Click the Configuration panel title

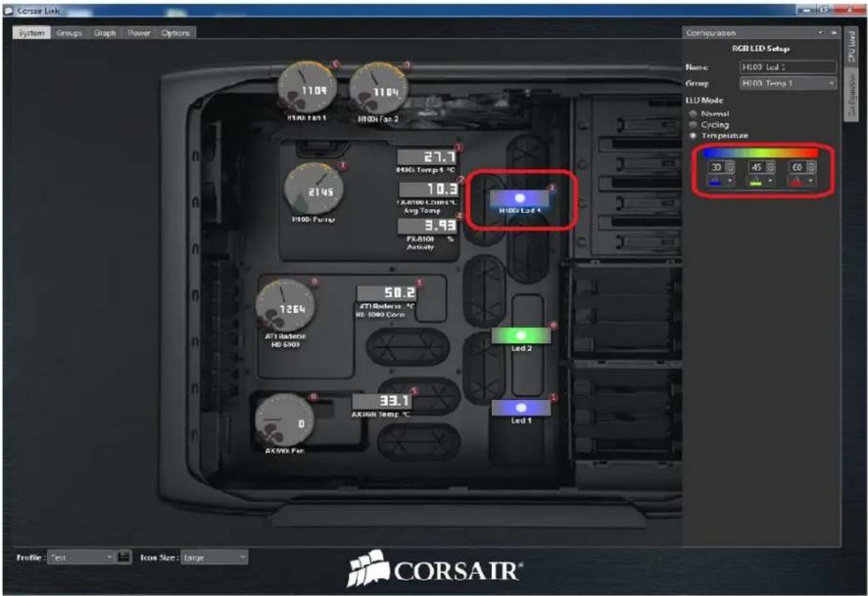pos(712,33)
